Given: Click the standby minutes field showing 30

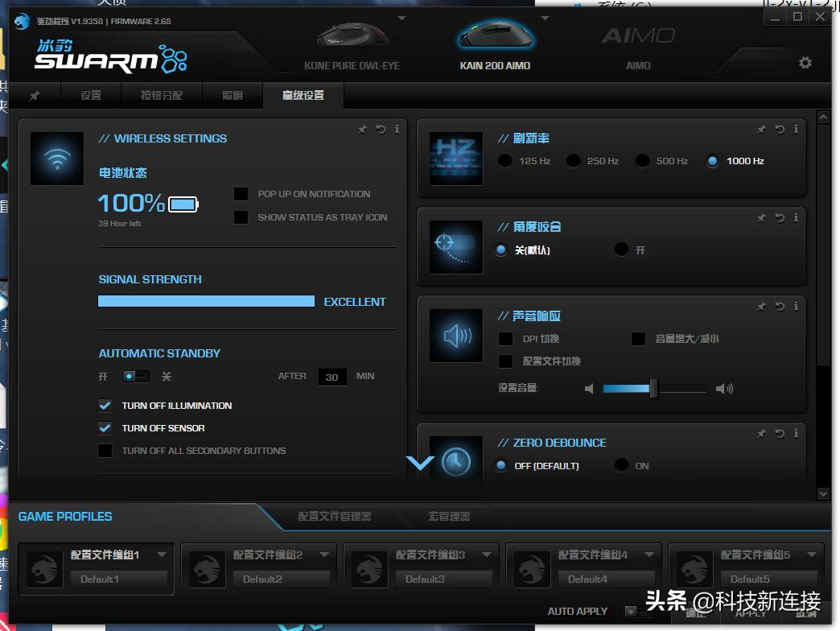Looking at the screenshot, I should (332, 377).
